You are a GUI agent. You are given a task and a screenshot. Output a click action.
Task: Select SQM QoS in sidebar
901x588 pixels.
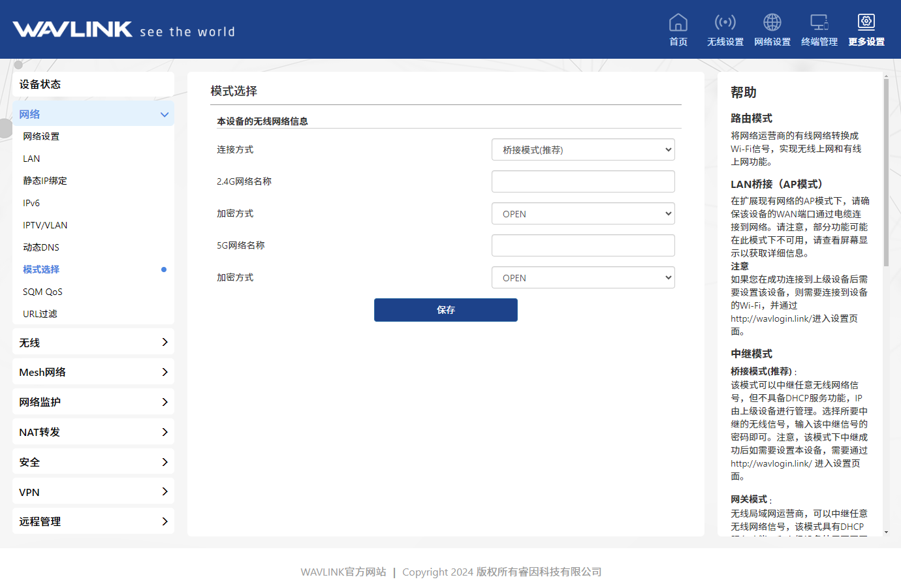pos(43,292)
